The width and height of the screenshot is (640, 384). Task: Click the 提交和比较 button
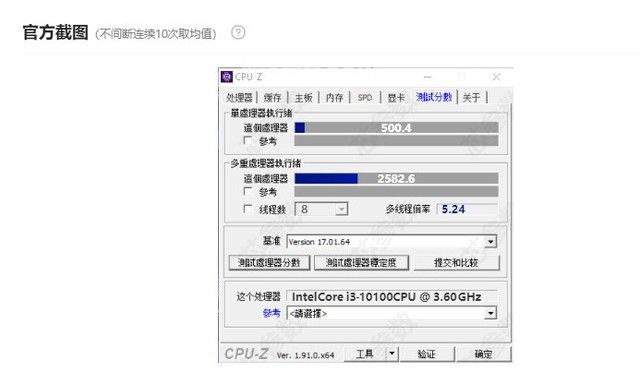click(456, 262)
